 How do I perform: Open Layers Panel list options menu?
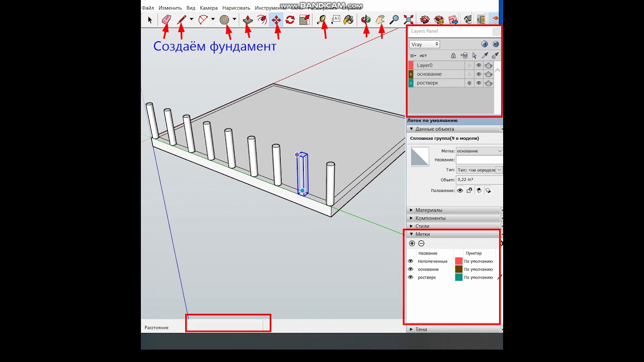tap(413, 56)
